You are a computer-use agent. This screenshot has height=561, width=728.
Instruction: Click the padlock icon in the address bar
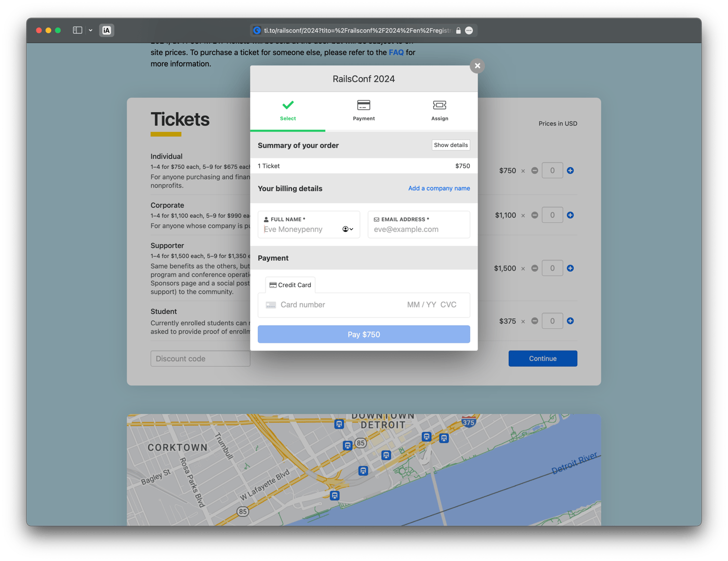458,31
